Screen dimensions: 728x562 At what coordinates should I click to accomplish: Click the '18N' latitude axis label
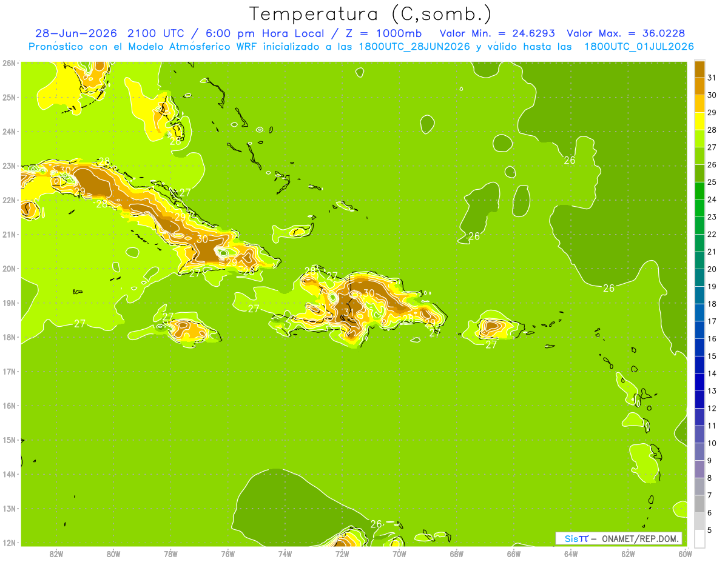coord(8,337)
